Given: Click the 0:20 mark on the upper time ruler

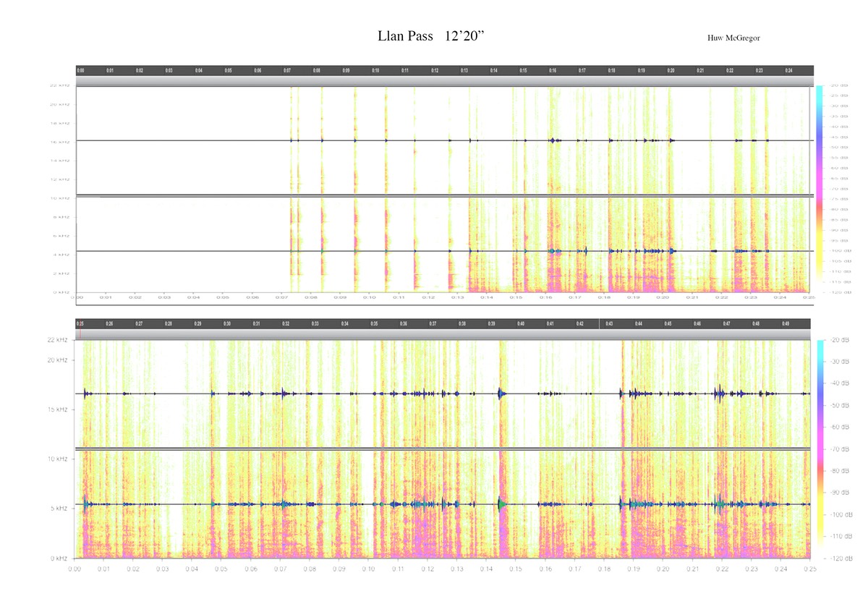Looking at the screenshot, I should [671, 71].
